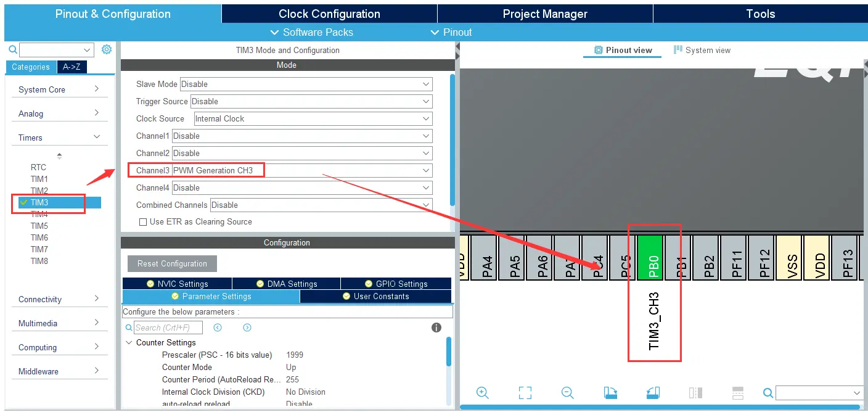The width and height of the screenshot is (868, 412).
Task: Open the Tools tab
Action: coord(760,14)
